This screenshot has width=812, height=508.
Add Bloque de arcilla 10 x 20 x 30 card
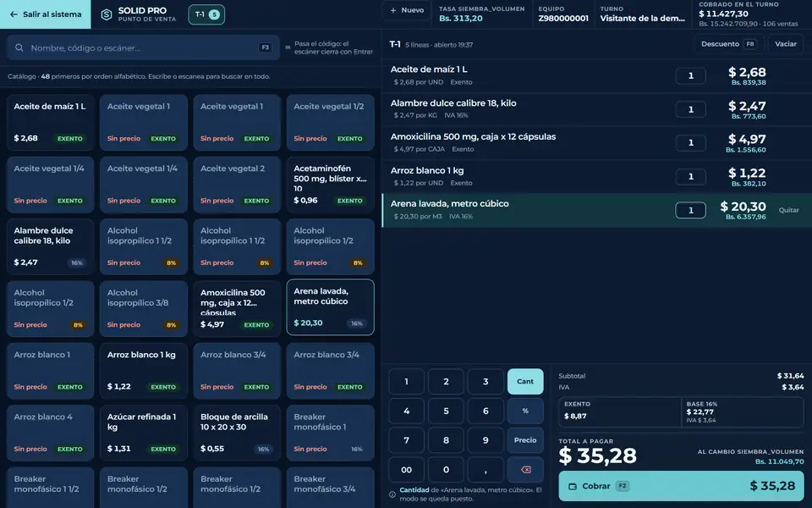[x=237, y=433]
